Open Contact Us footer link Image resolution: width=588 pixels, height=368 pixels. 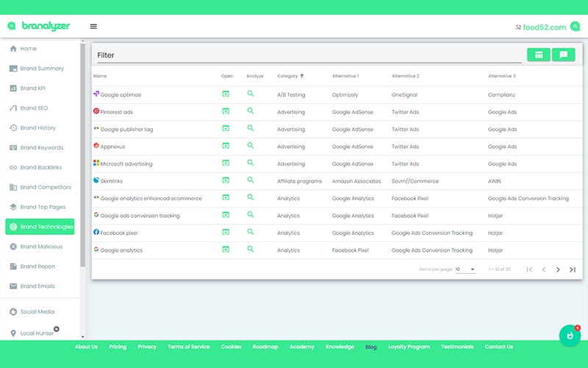(499, 347)
